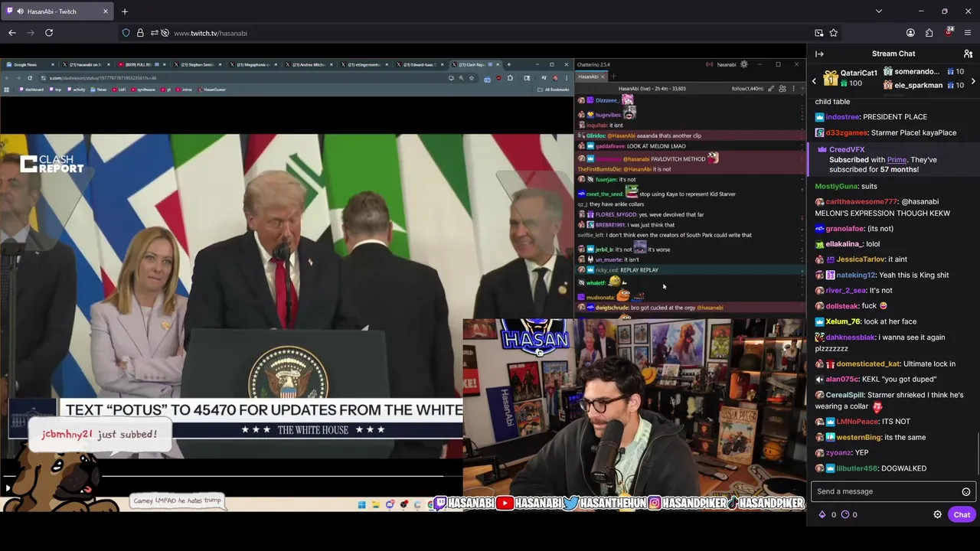Open Firefox extensions puzzle icon
Image resolution: width=980 pixels, height=551 pixels.
pos(929,33)
